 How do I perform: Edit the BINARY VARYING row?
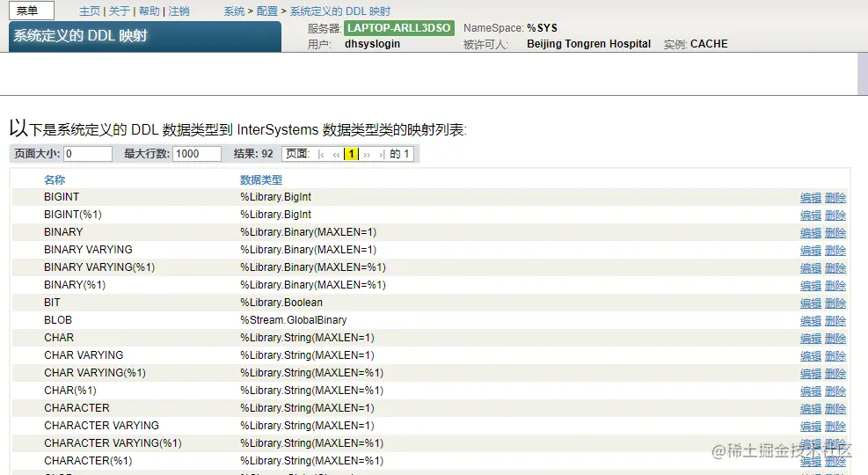point(811,251)
